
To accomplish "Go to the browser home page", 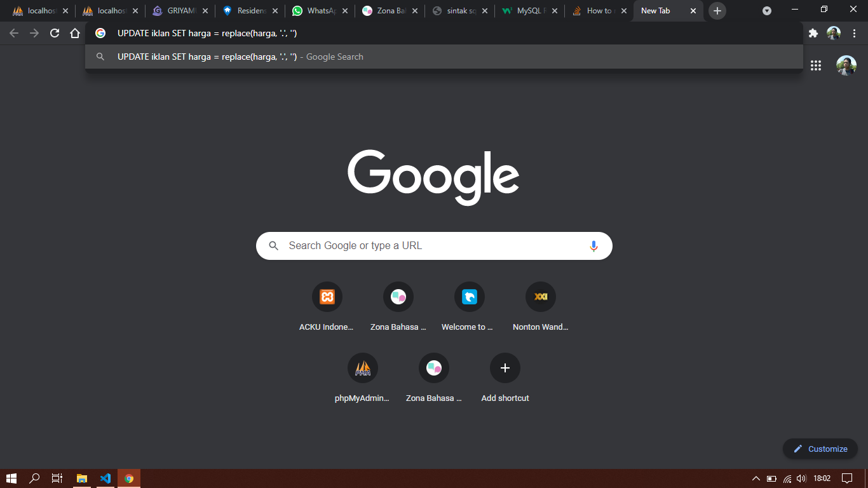I will [x=75, y=34].
